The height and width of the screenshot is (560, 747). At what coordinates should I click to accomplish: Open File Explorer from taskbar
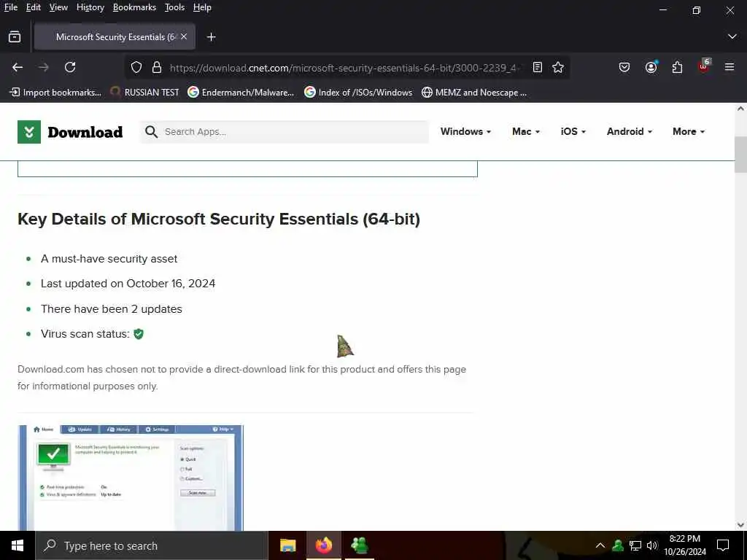click(287, 545)
